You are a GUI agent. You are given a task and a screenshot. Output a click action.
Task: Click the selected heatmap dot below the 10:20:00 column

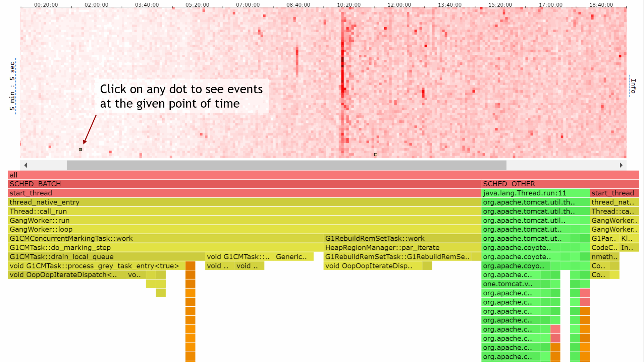[x=375, y=155]
